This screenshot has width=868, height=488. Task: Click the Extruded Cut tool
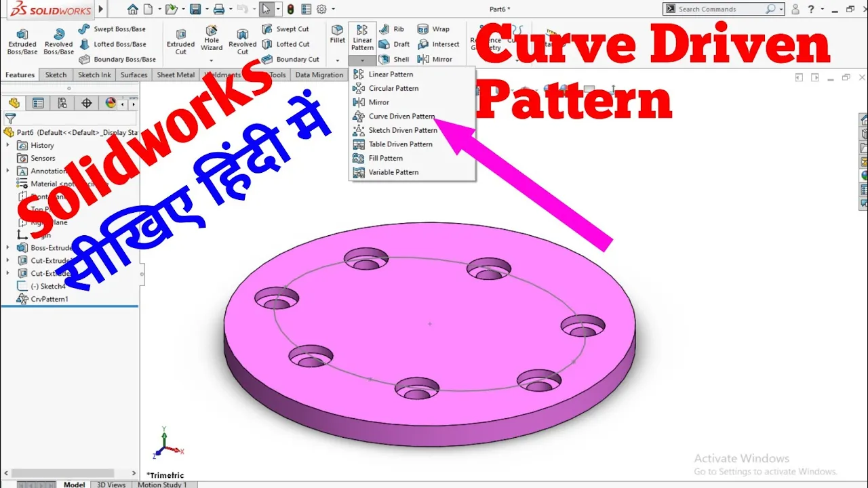tap(180, 42)
